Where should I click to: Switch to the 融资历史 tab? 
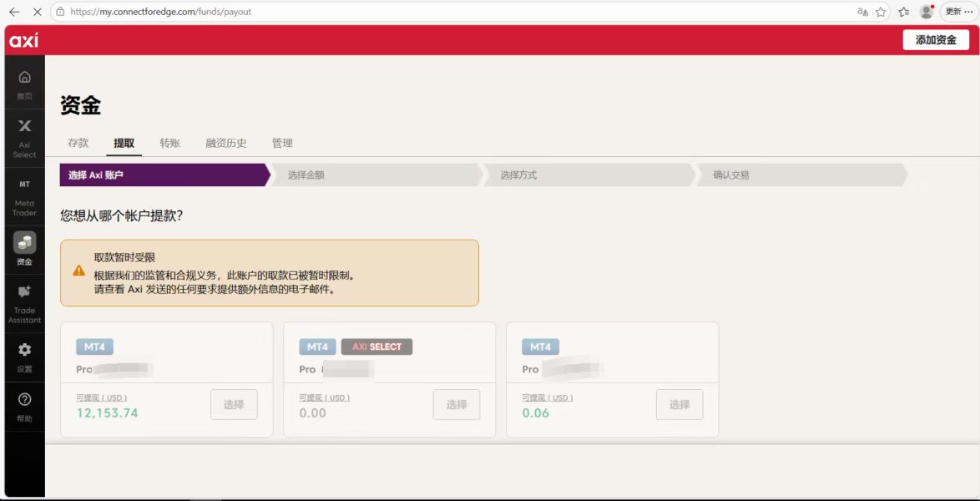click(x=226, y=143)
